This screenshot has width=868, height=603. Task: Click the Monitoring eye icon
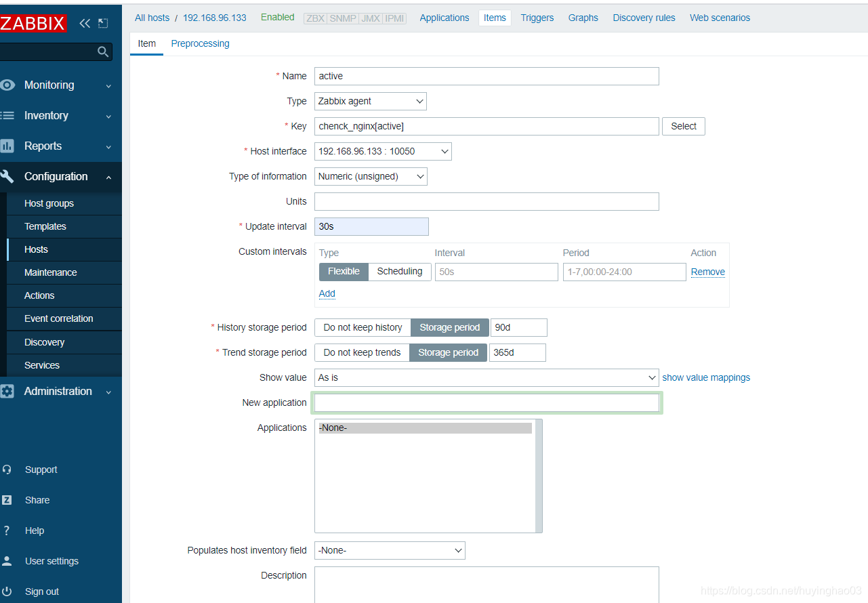(7, 85)
